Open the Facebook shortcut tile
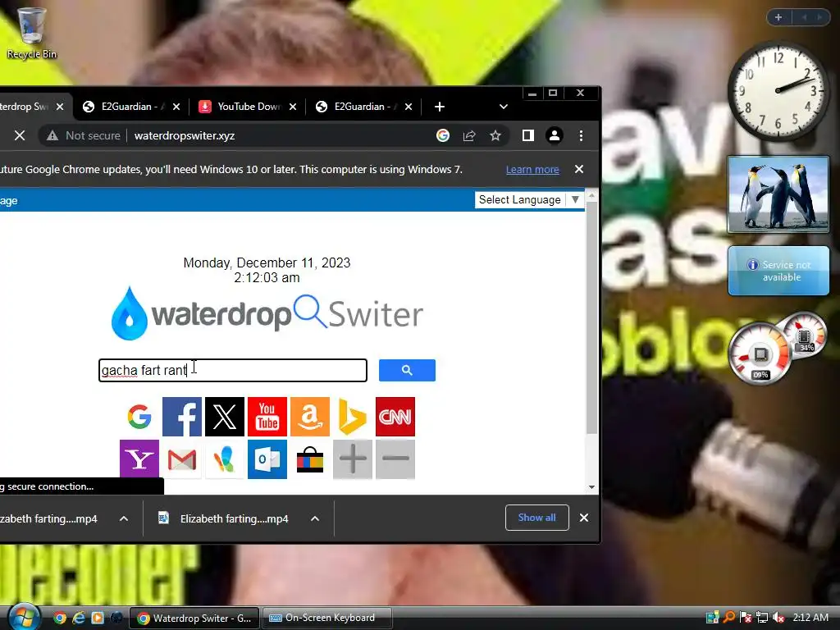The width and height of the screenshot is (840, 630). tap(182, 417)
